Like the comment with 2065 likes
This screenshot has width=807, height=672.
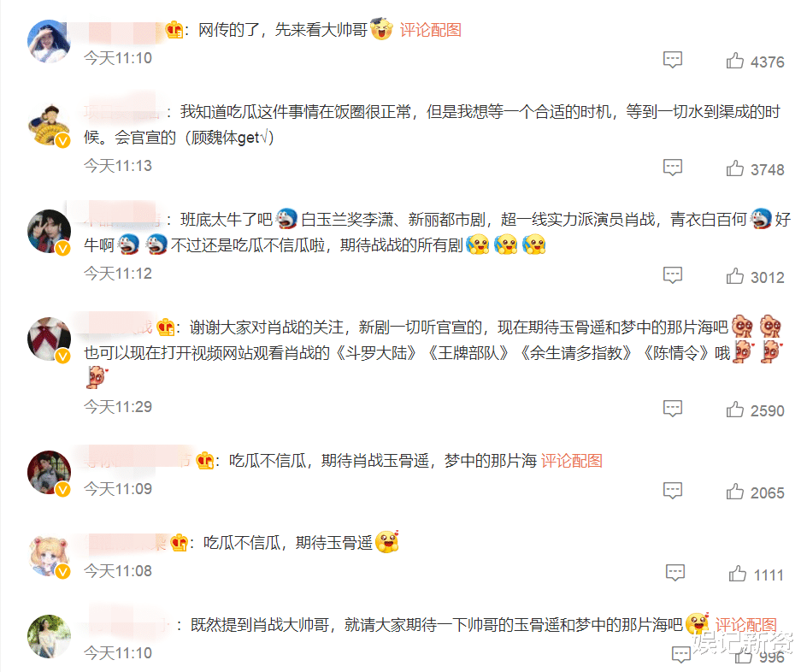click(x=734, y=492)
